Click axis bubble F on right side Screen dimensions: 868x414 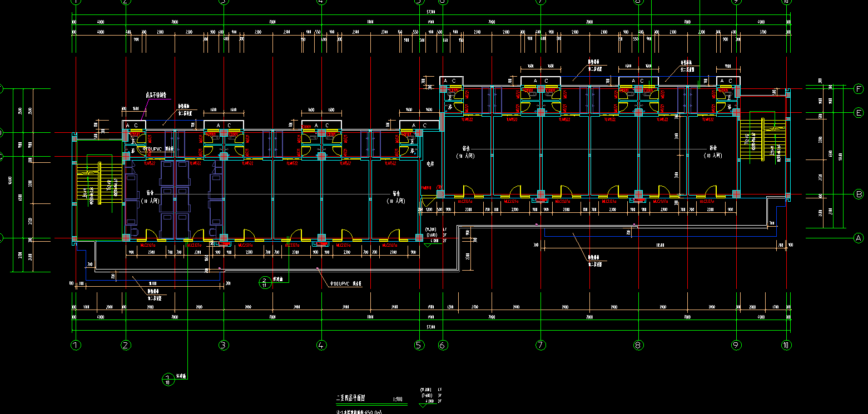pos(859,88)
